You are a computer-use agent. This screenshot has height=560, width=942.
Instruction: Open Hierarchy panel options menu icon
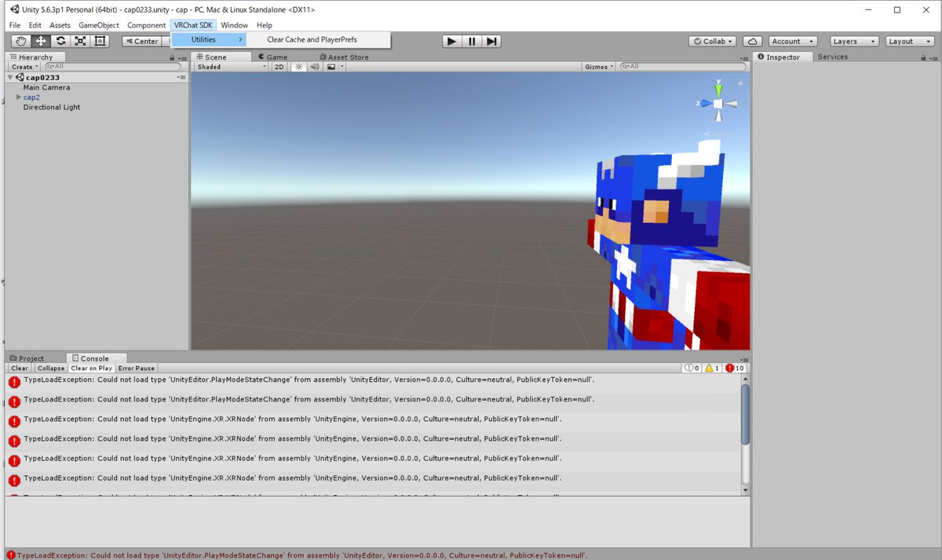[x=182, y=57]
